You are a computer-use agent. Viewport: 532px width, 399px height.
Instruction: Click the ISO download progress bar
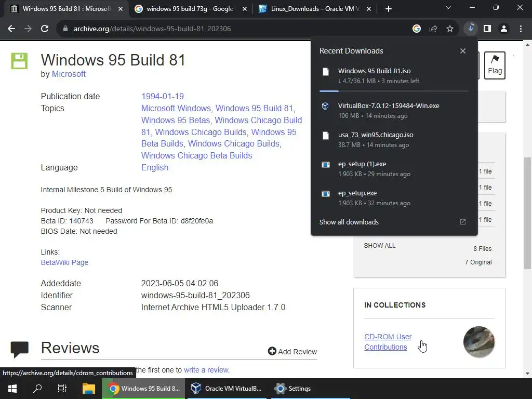394,91
